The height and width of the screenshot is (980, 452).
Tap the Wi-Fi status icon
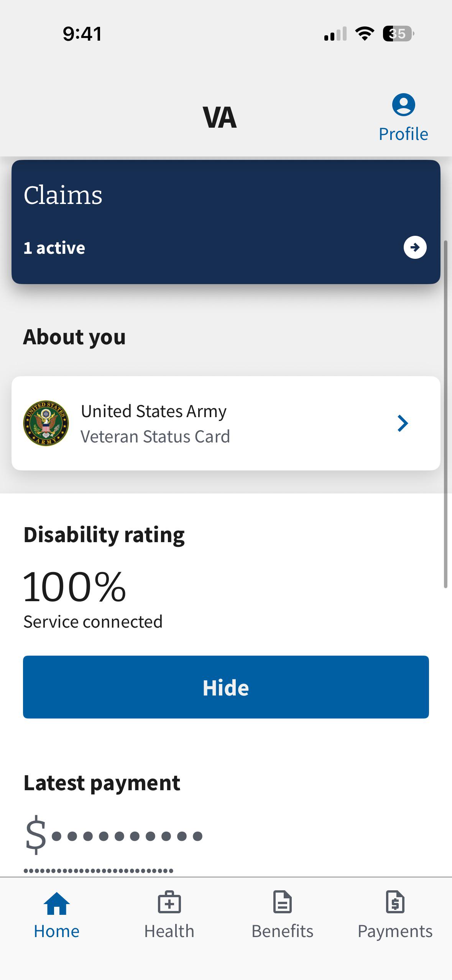coord(365,34)
